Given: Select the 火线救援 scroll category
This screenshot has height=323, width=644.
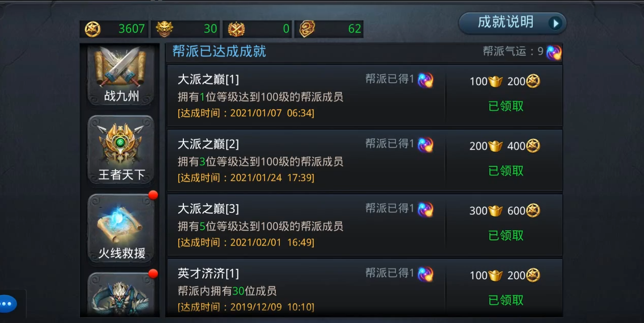Looking at the screenshot, I should tap(121, 228).
